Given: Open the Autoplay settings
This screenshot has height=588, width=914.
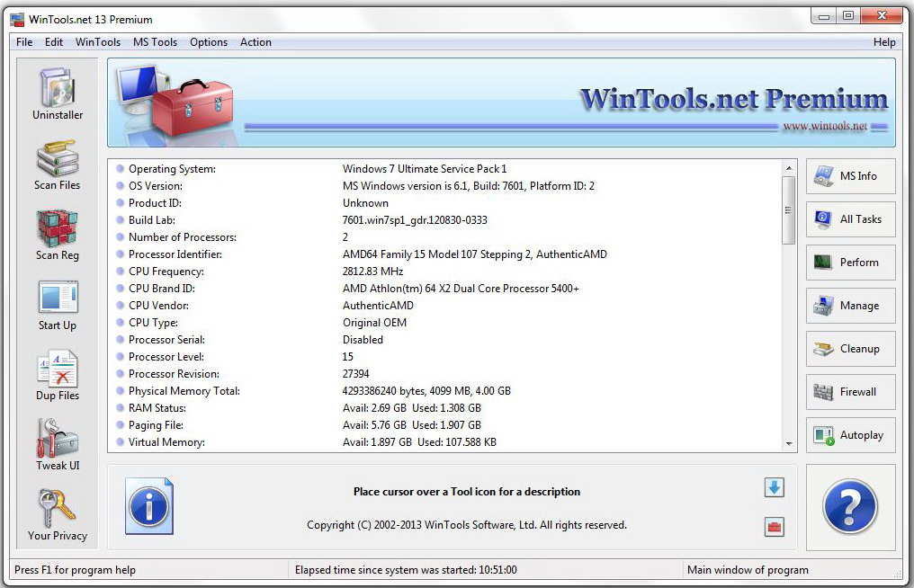Looking at the screenshot, I should coord(850,435).
